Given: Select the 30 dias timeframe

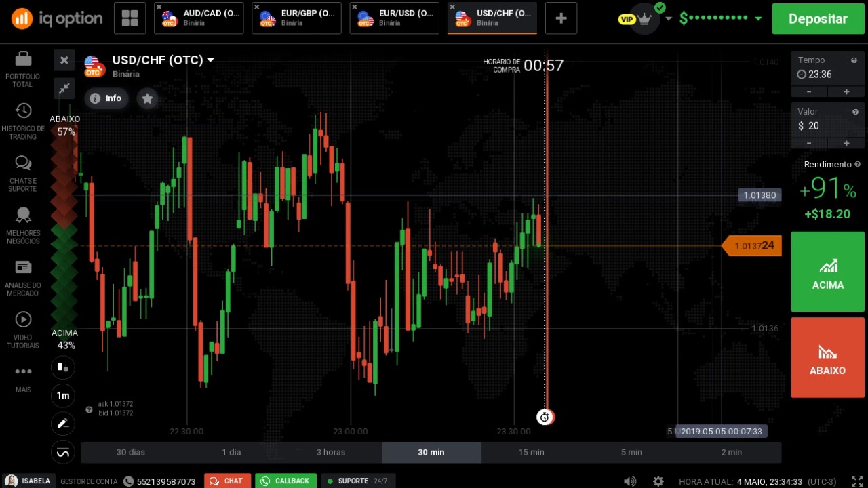Looking at the screenshot, I should (x=131, y=452).
